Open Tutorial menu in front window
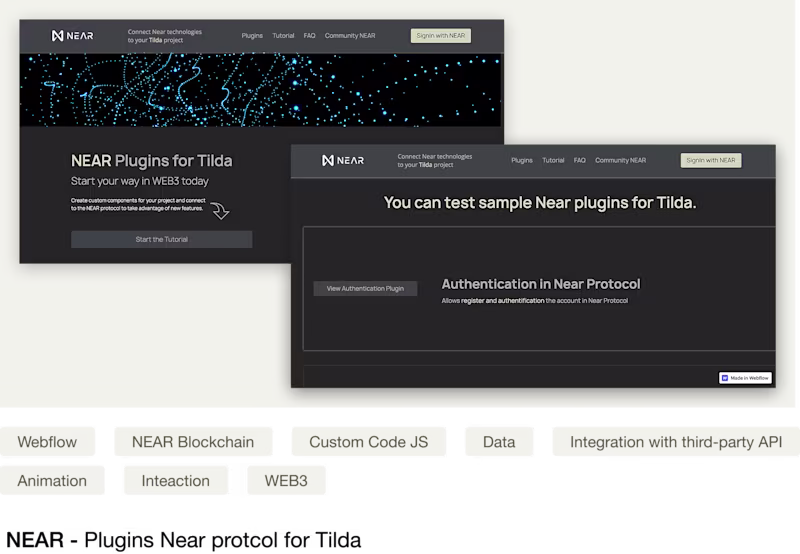Screen dimensions: 800x554 (x=553, y=160)
